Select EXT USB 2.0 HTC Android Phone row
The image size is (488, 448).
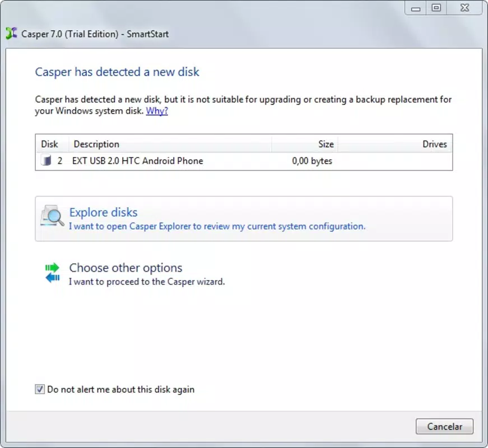point(244,161)
